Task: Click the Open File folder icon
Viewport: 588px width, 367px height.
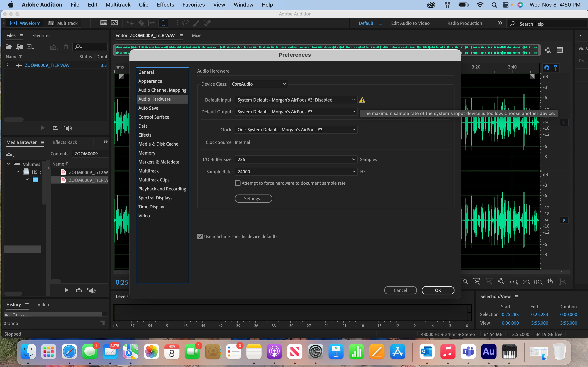Action: coord(9,47)
